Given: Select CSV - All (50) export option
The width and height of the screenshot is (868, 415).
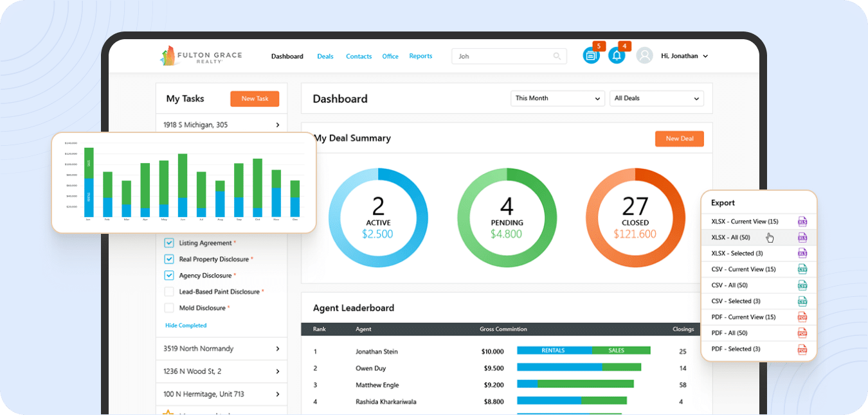Looking at the screenshot, I should pyautogui.click(x=759, y=285).
